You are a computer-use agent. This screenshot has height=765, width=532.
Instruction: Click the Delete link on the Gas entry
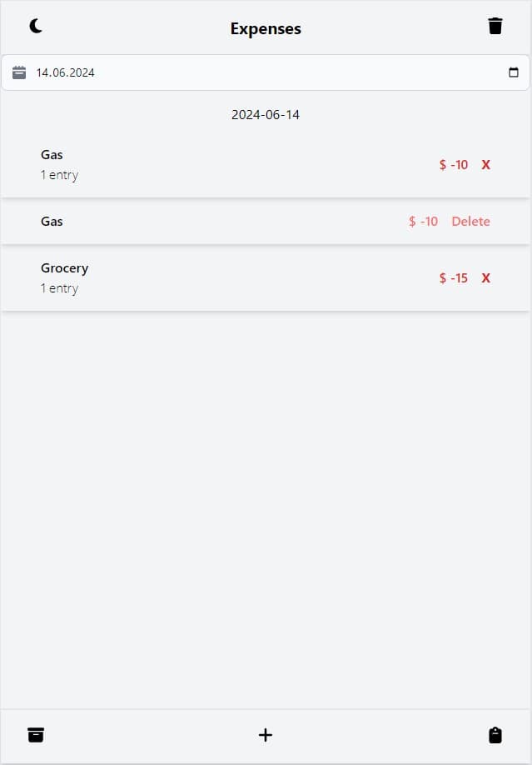click(x=470, y=221)
